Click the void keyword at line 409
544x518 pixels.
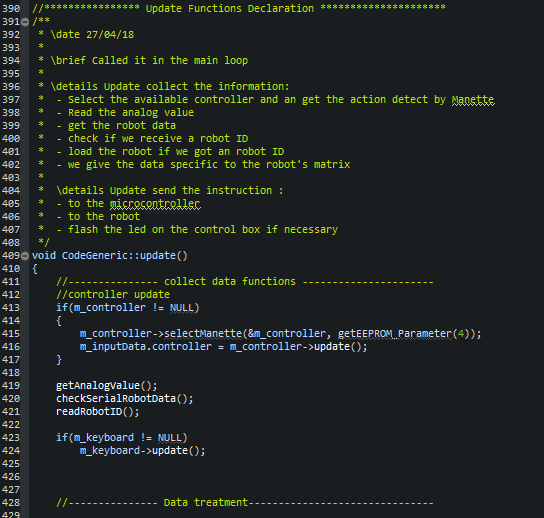coord(44,256)
